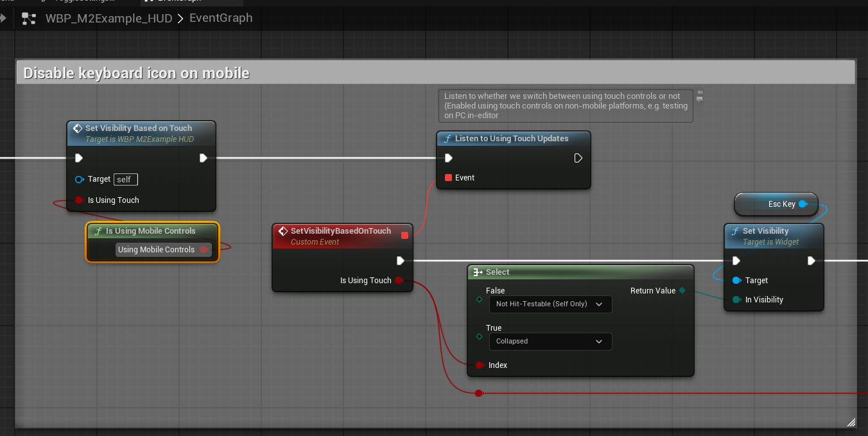Toggle the comment bubble pin on the note
The width and height of the screenshot is (868, 436).
700,92
